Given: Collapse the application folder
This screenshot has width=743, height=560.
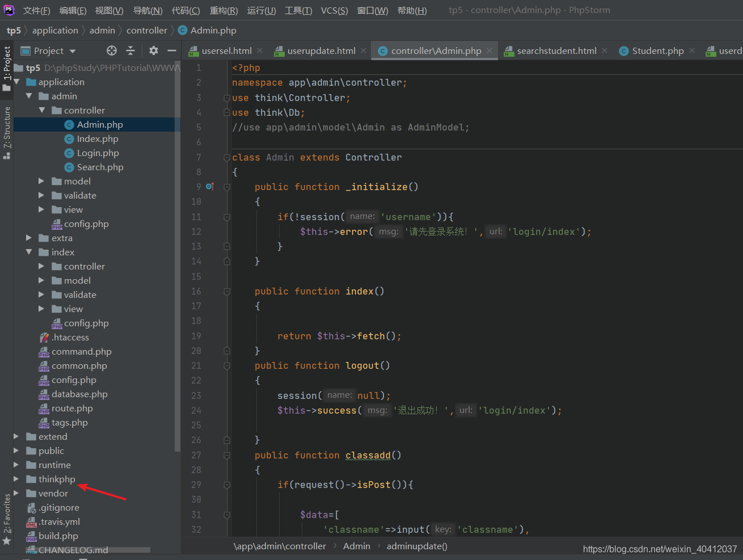Looking at the screenshot, I should pos(17,82).
